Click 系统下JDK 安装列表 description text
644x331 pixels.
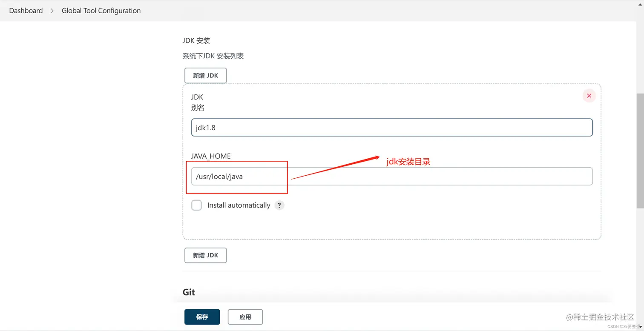(x=213, y=56)
